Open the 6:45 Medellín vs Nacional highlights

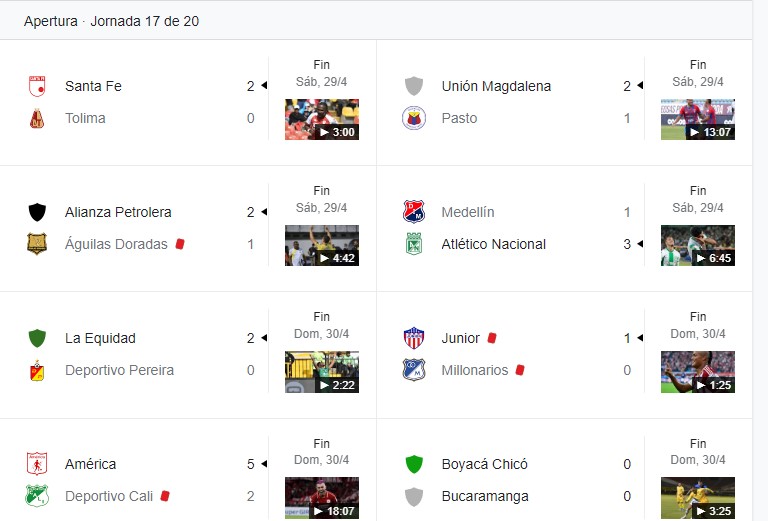(x=698, y=245)
